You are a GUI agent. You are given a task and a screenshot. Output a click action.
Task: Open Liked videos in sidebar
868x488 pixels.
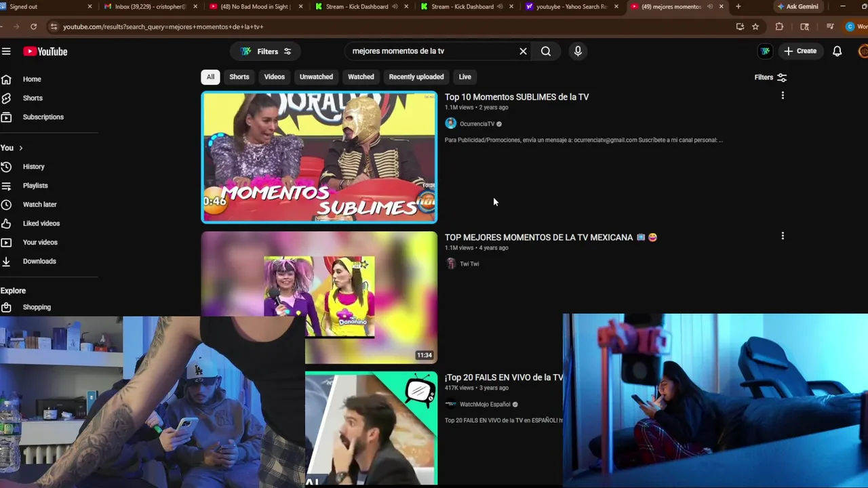pos(41,224)
